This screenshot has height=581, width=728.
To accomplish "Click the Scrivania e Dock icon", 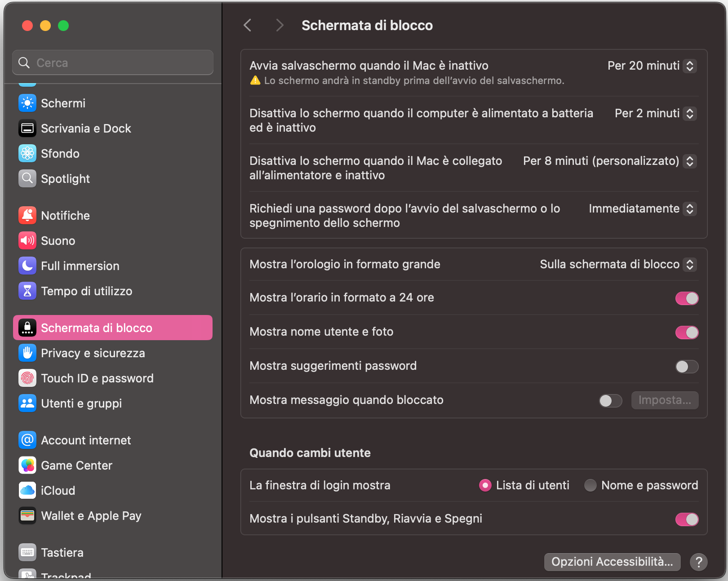I will coord(27,128).
